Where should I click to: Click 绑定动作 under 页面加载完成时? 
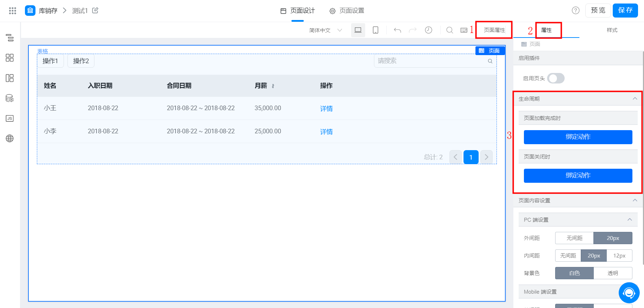click(578, 137)
